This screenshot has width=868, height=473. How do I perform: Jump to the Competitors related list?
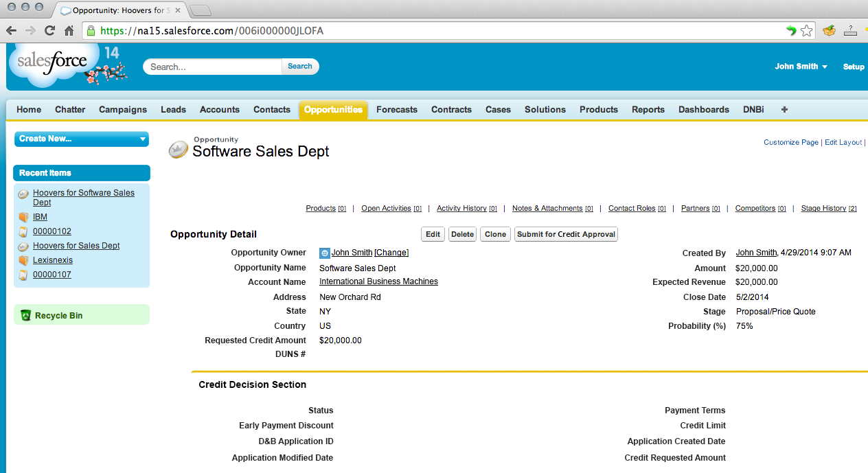click(761, 209)
